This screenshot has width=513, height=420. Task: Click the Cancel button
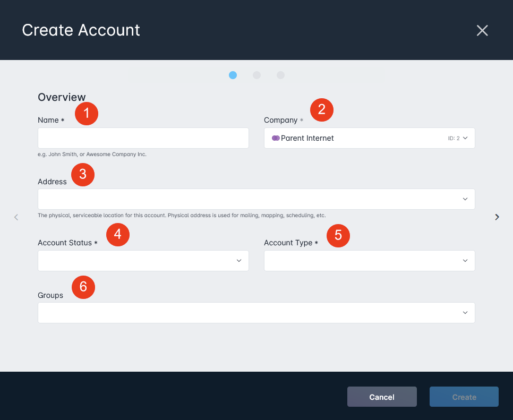coord(382,397)
